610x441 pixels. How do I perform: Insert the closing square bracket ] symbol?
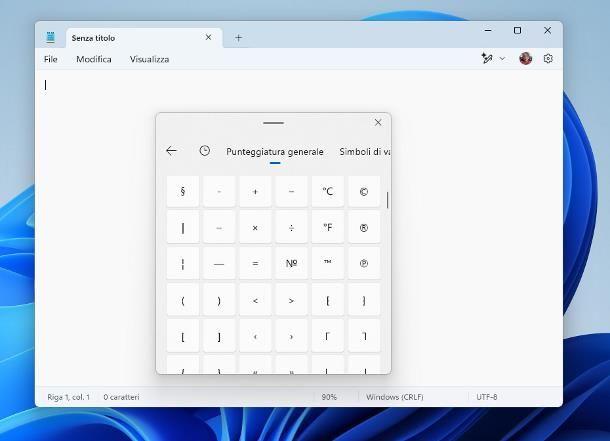click(x=219, y=336)
